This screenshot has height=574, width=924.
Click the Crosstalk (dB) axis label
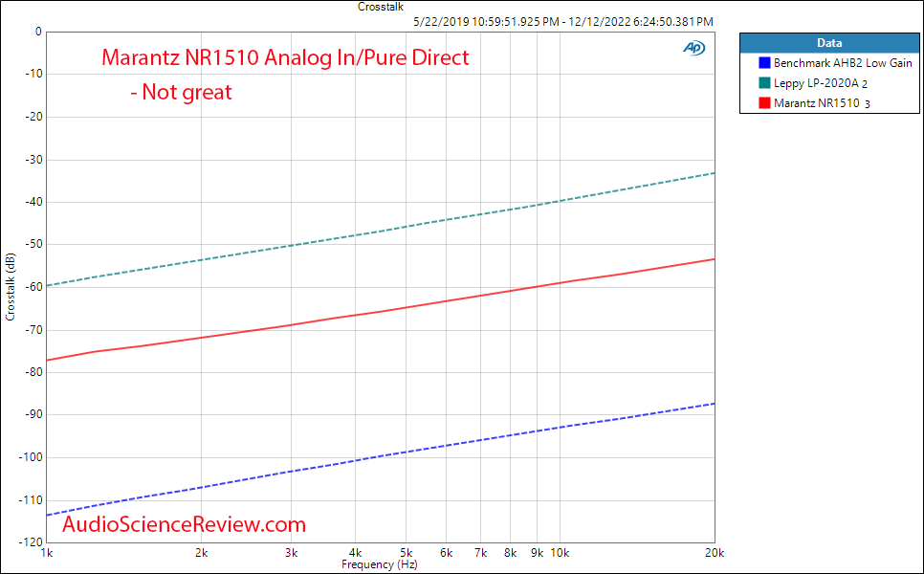10,287
